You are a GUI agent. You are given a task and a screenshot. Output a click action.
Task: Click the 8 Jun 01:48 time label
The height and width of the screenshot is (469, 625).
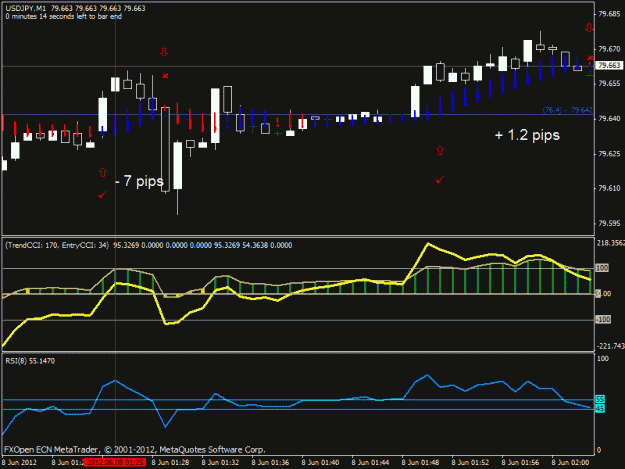tap(420, 462)
